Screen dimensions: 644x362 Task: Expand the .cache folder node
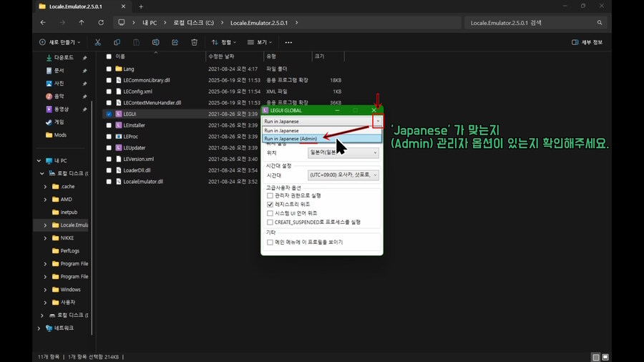(x=45, y=186)
